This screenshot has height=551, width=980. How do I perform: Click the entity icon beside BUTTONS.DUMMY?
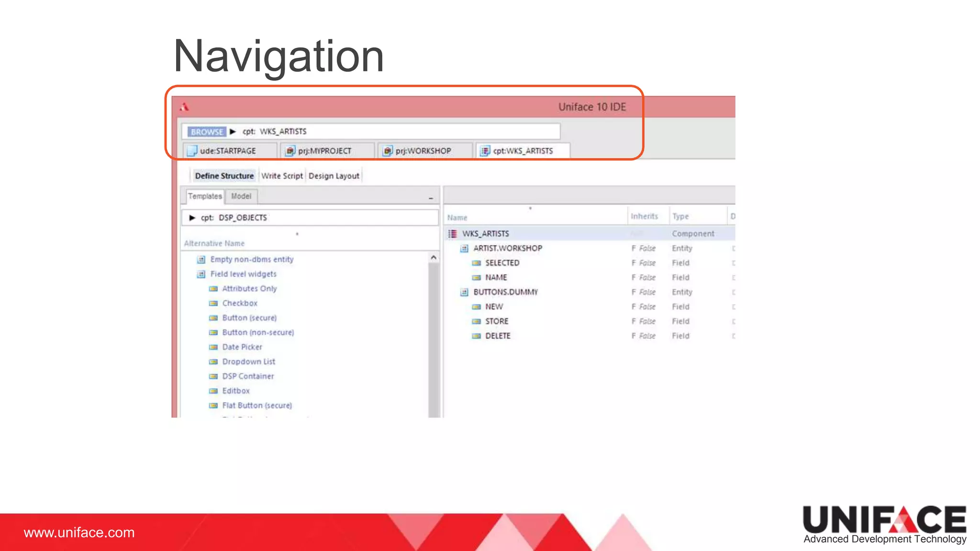point(464,292)
